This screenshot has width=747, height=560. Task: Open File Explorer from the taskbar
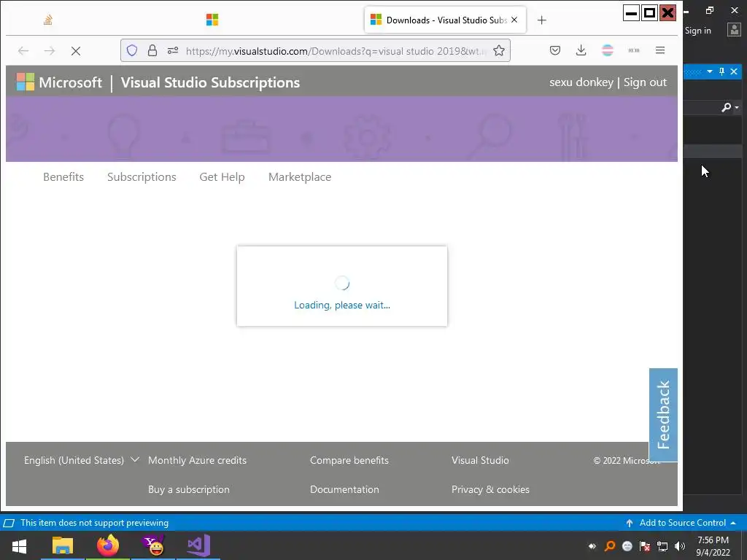coord(63,546)
